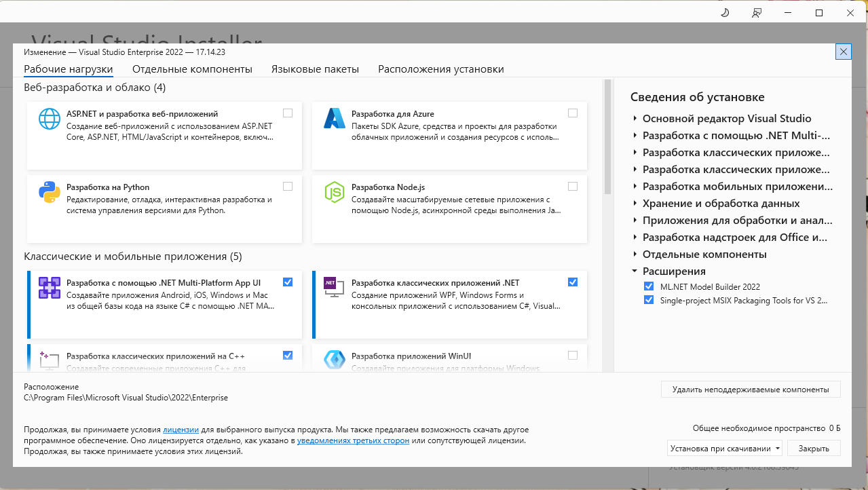Click the WinUI application development icon
This screenshot has width=868, height=490.
[335, 360]
